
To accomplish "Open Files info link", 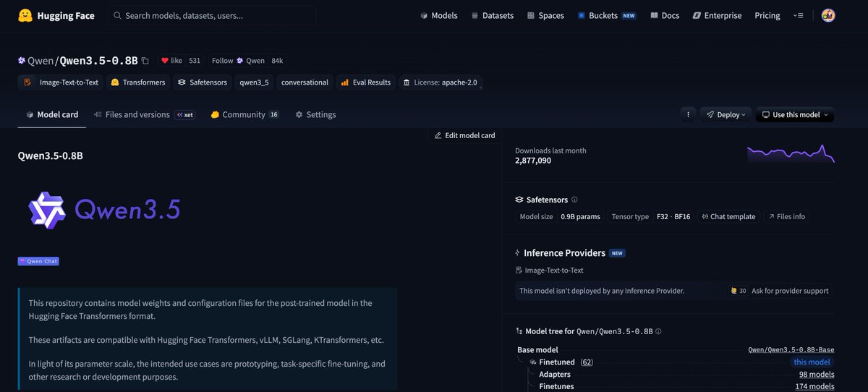I will 786,216.
